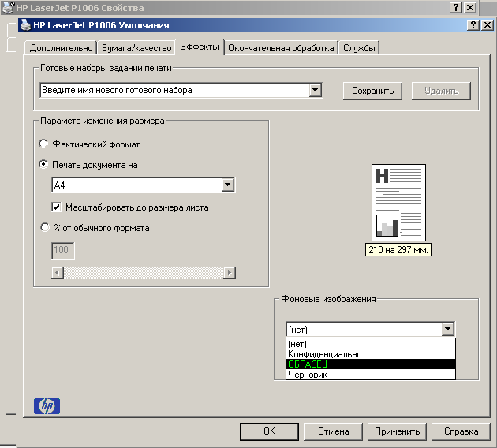Click left arrow of scale percentage slider
The height and width of the screenshot is (448, 497).
[x=58, y=272]
